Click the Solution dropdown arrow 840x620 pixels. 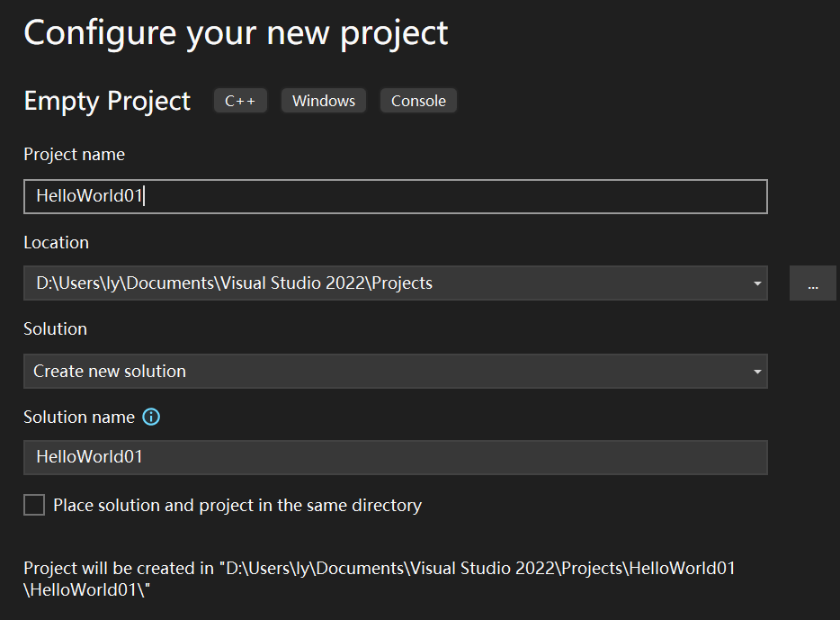(x=757, y=371)
